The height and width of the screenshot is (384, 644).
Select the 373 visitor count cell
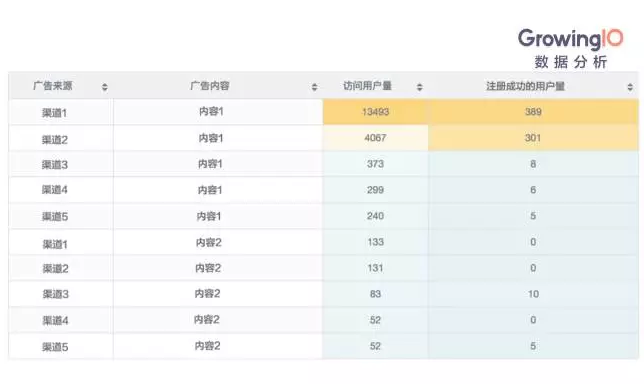[375, 164]
